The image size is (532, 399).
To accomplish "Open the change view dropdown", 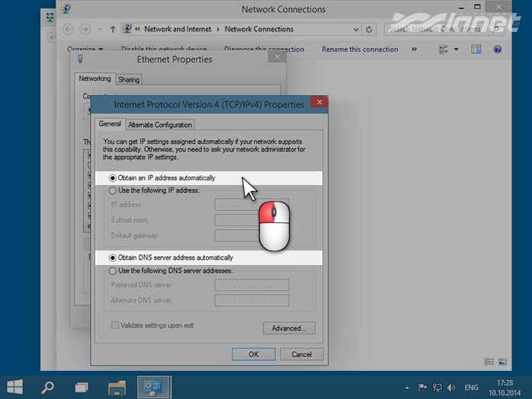I will coord(457,49).
